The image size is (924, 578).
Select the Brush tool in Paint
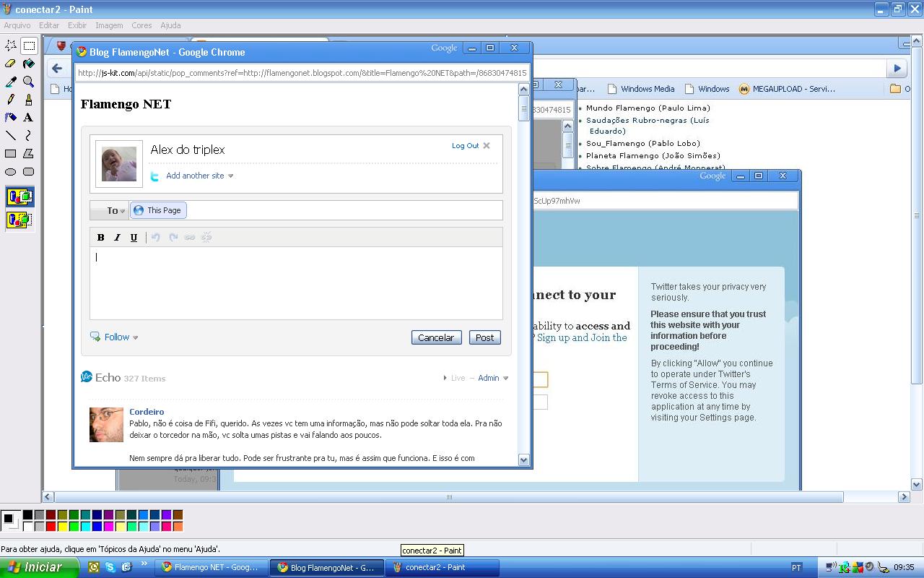(x=29, y=100)
